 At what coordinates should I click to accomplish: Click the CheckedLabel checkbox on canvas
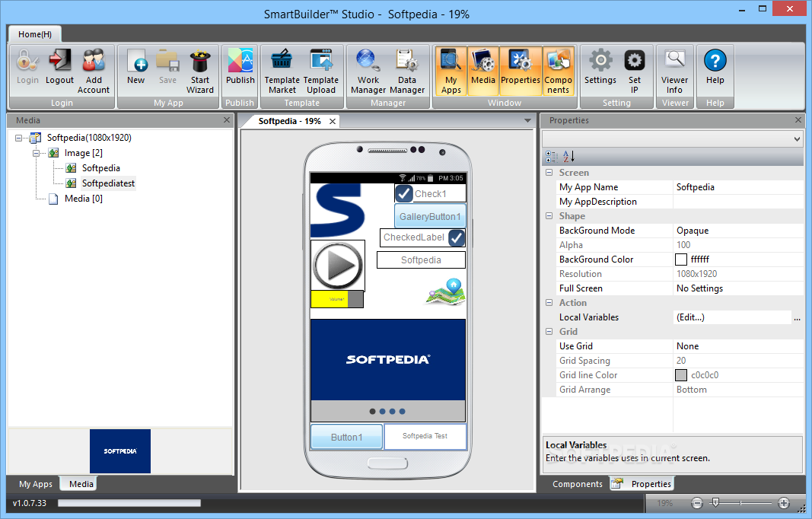coord(457,237)
